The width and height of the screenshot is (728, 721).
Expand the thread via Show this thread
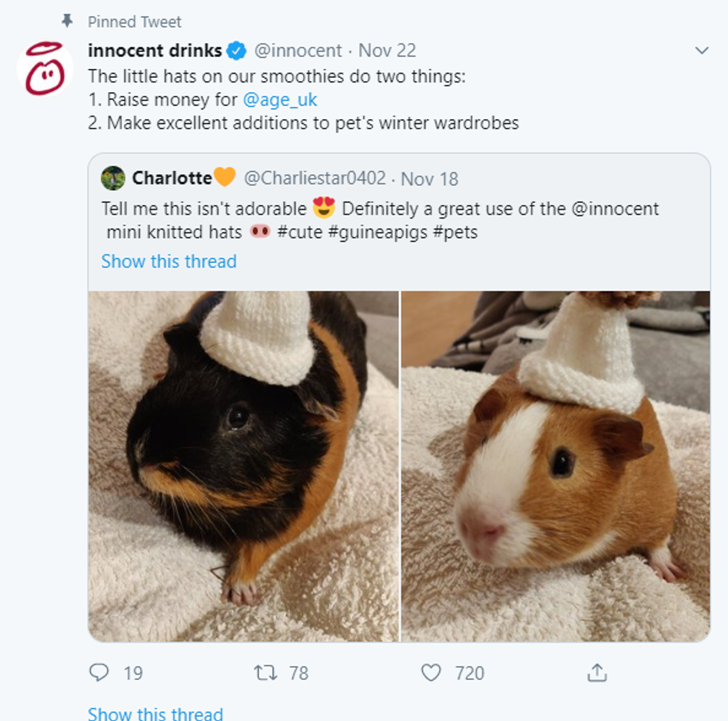click(156, 715)
